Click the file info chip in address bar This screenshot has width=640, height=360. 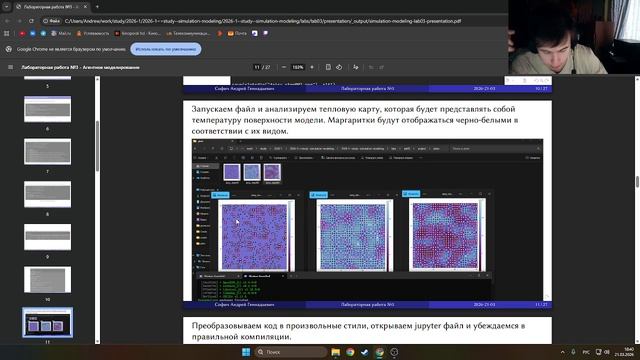coord(52,21)
